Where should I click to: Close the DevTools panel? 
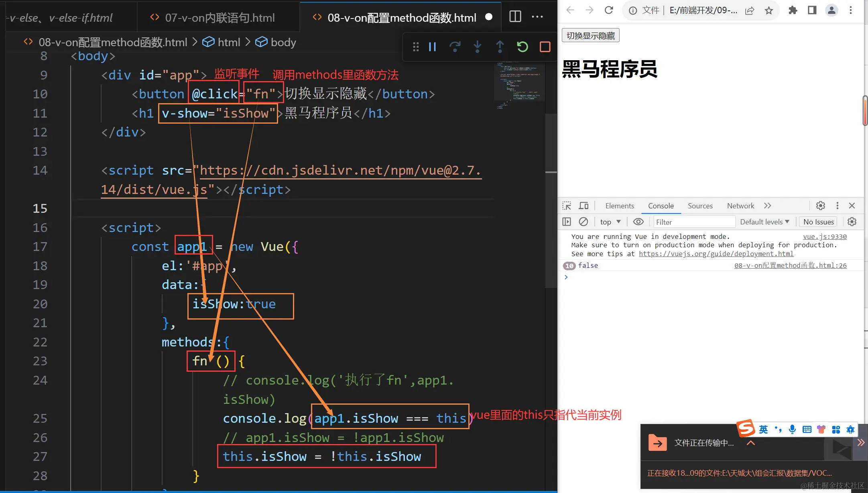coord(852,206)
